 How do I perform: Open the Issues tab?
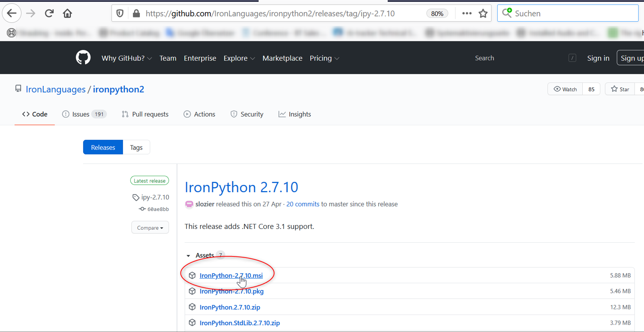[x=81, y=114]
